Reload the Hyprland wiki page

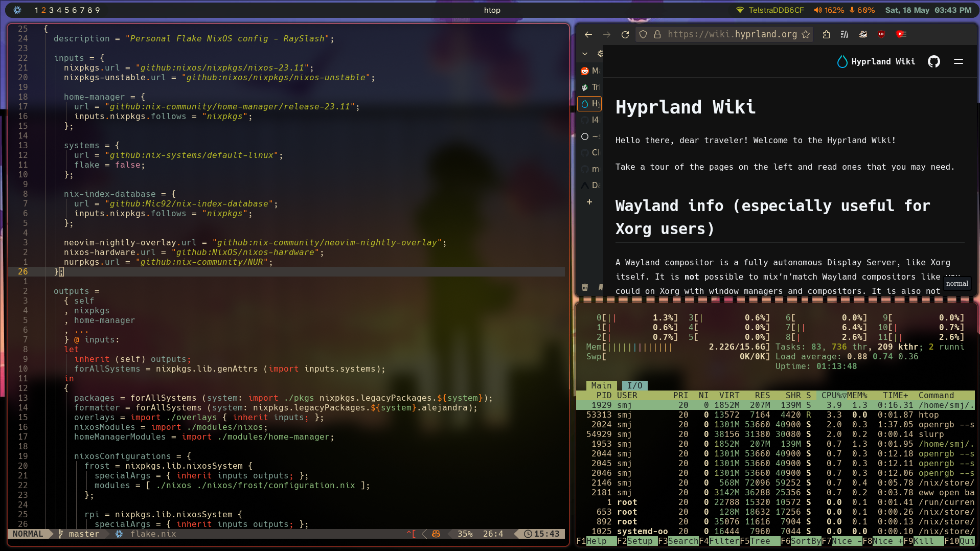625,34
